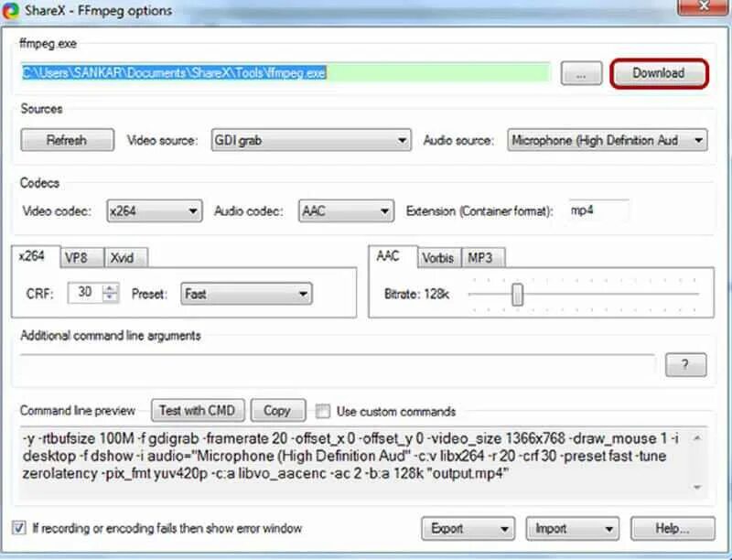Screen dimensions: 732x560
Task: Expand the Video codec combo box
Action: [155, 211]
